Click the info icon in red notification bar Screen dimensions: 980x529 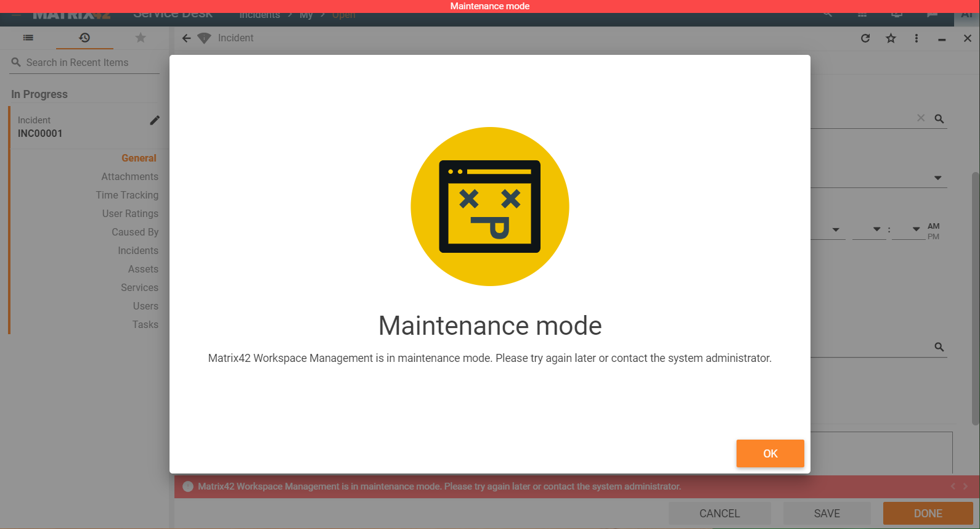pyautogui.click(x=188, y=486)
